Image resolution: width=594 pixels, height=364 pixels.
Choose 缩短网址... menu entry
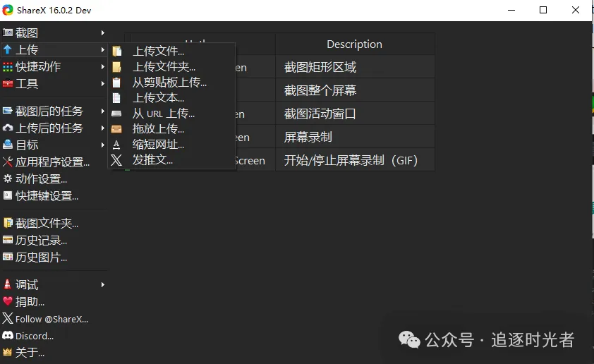172,145
